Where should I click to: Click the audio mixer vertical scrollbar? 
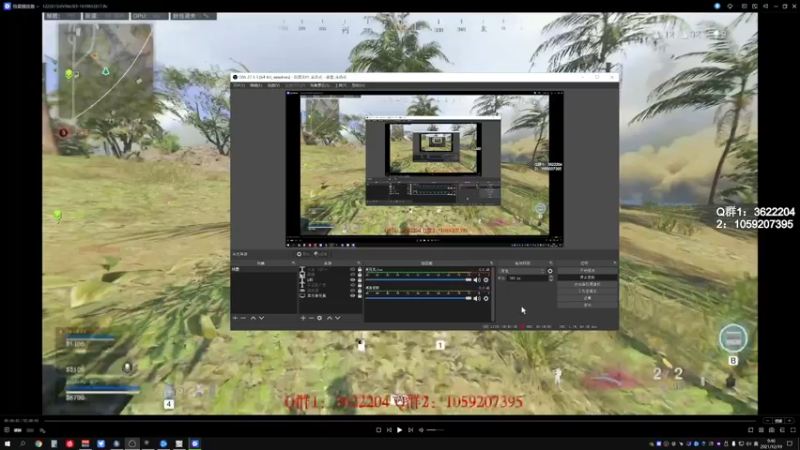point(492,294)
